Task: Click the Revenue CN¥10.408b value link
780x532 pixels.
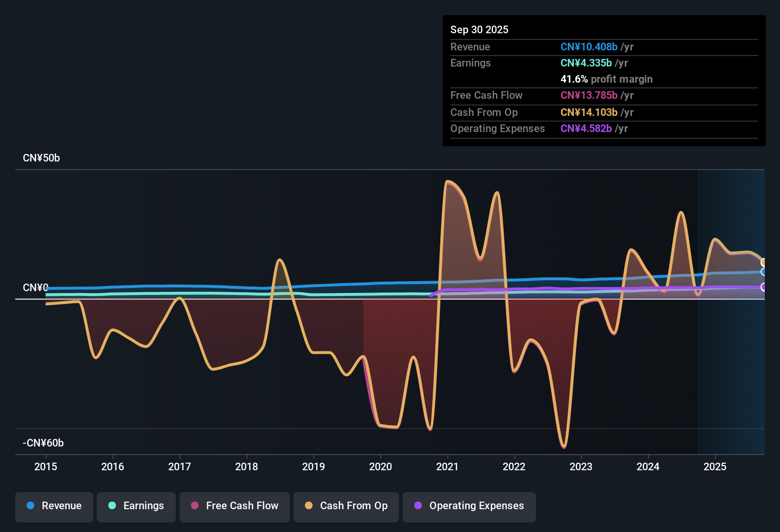Action: 589,47
